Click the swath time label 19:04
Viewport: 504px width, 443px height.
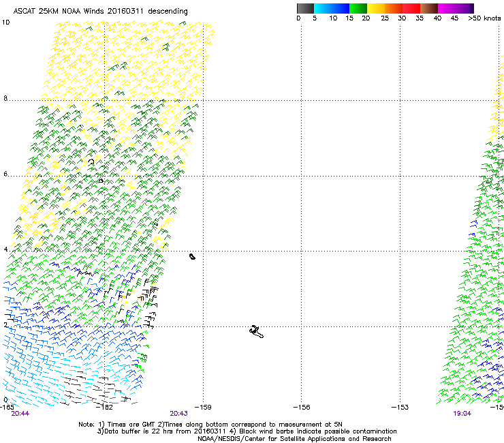click(462, 414)
